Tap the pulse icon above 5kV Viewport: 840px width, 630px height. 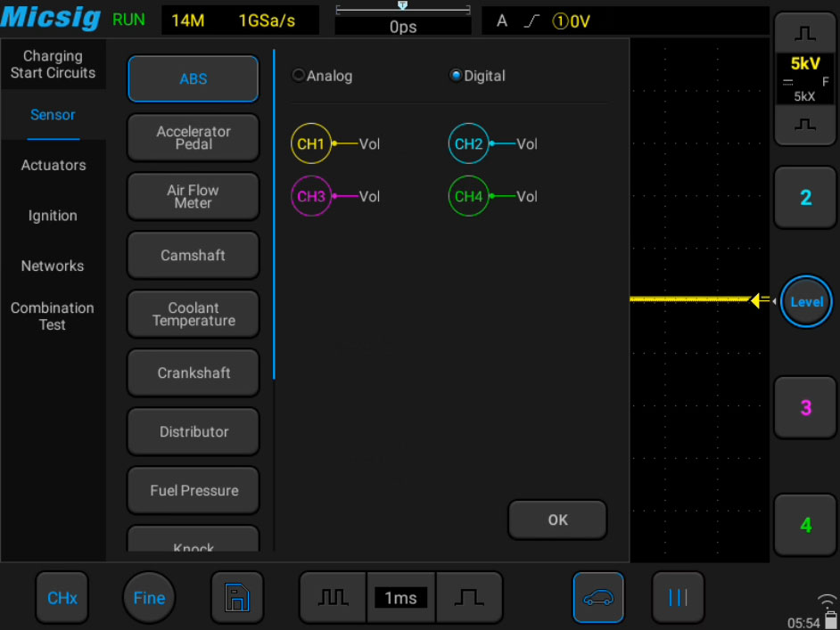(x=804, y=33)
